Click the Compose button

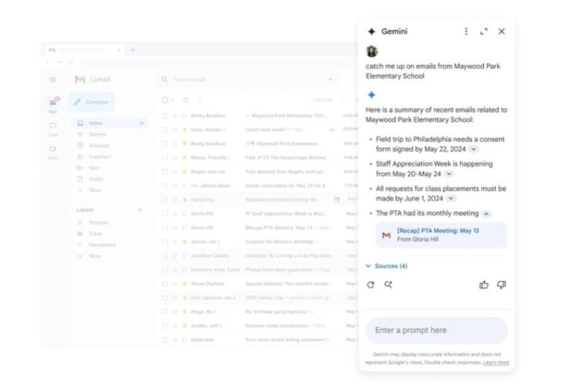coord(92,102)
